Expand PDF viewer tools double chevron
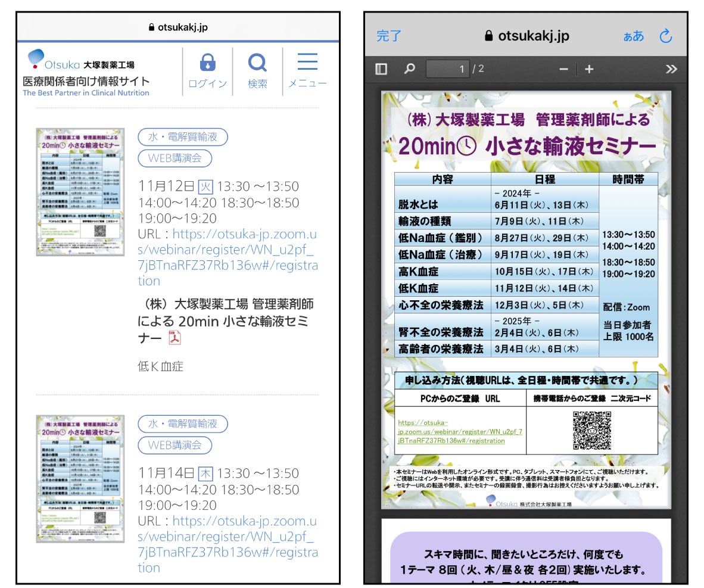 [671, 69]
